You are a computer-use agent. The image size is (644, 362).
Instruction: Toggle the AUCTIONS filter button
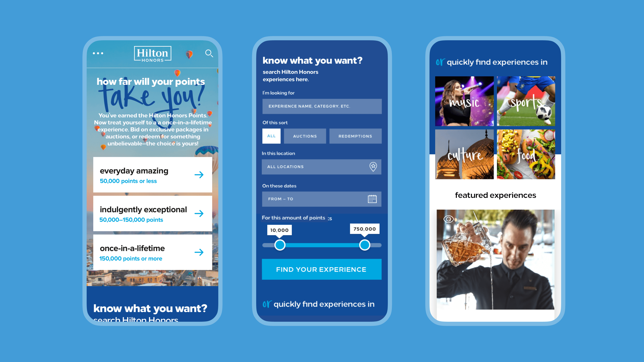[305, 136]
